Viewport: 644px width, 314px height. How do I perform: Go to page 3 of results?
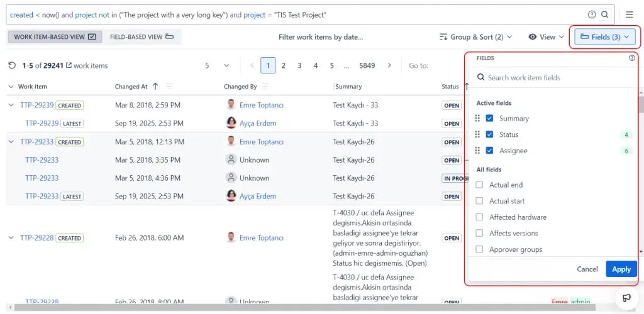click(x=299, y=65)
